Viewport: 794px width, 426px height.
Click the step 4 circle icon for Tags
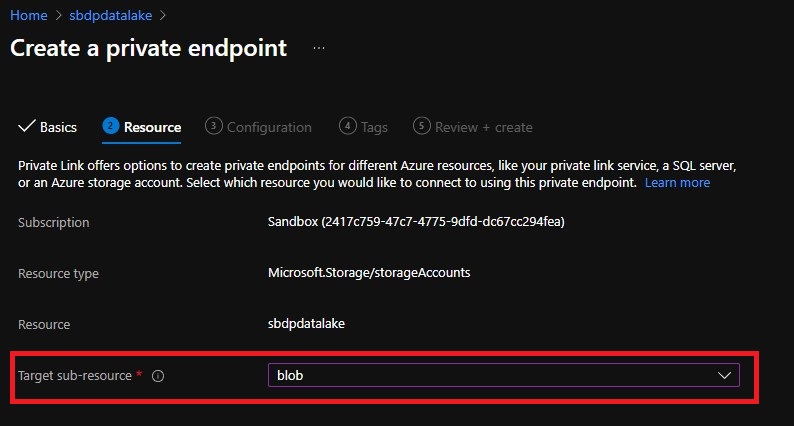pos(347,126)
